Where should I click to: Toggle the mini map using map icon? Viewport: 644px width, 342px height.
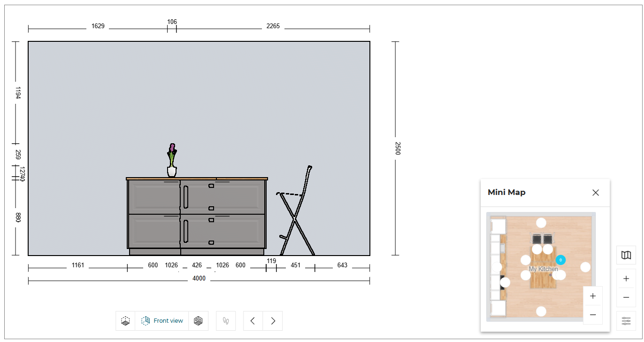(x=626, y=255)
